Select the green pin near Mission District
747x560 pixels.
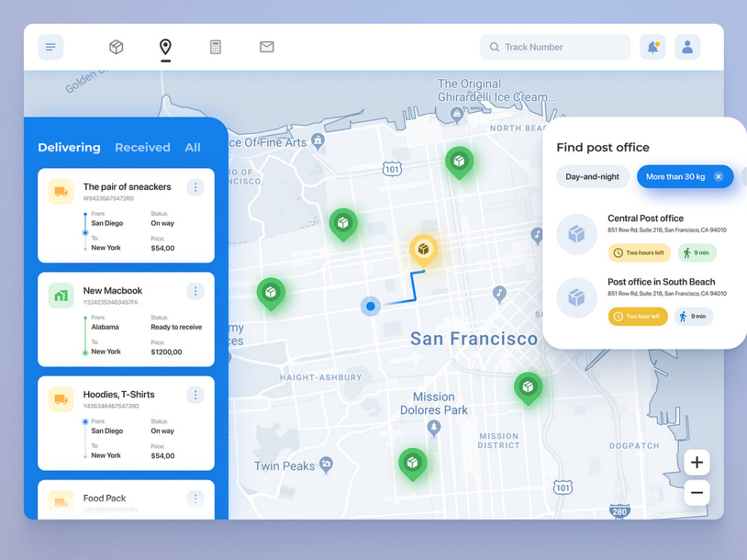click(x=528, y=388)
